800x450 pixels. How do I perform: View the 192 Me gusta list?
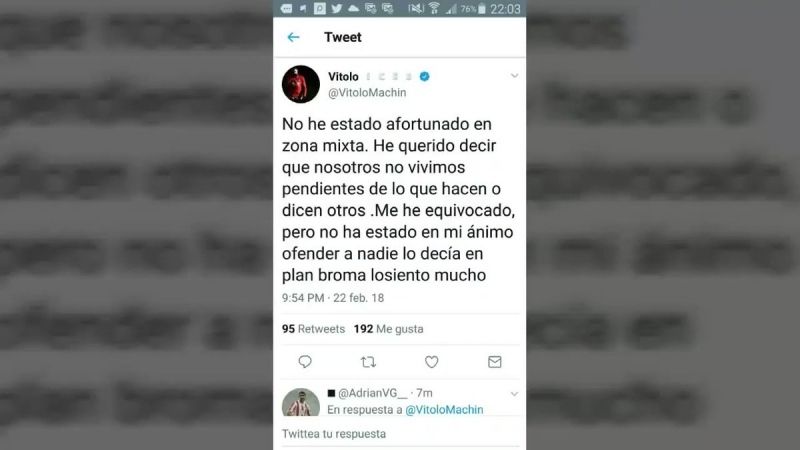click(389, 329)
